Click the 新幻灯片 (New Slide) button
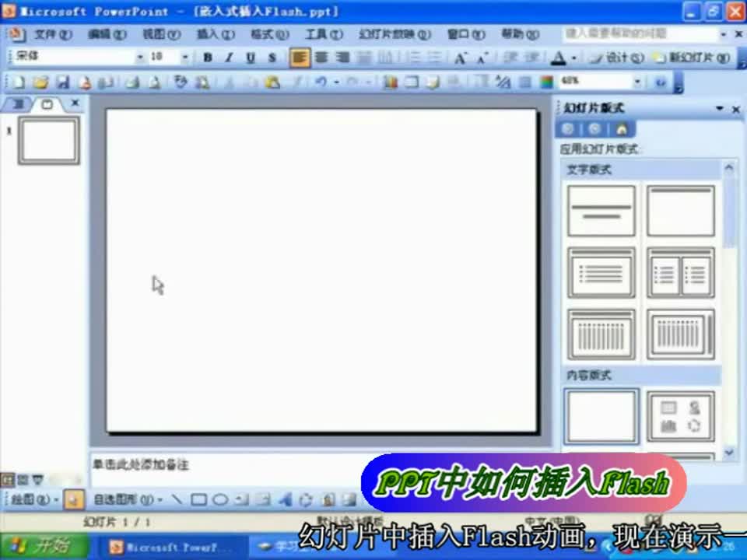747x560 pixels. point(691,58)
